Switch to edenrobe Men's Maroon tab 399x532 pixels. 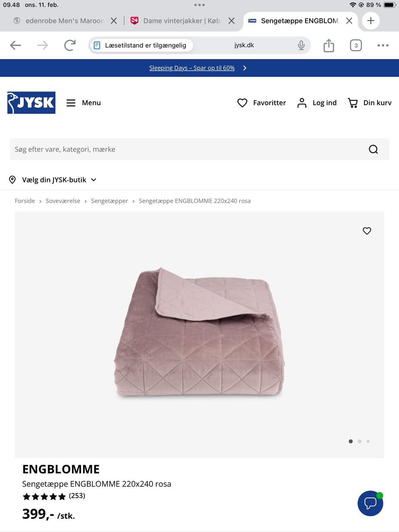pyautogui.click(x=64, y=21)
